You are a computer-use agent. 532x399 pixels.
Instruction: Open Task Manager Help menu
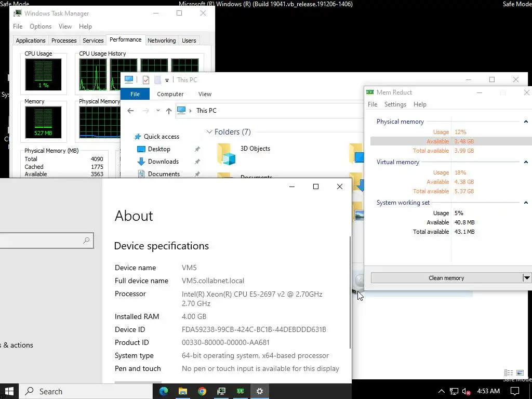[x=85, y=26]
